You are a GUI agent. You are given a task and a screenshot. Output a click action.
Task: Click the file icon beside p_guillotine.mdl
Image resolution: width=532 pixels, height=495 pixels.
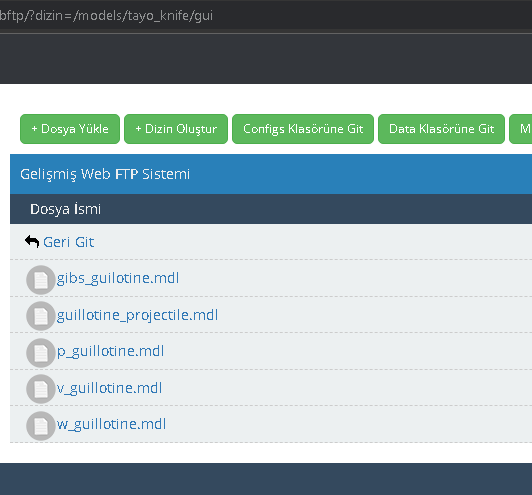41,353
